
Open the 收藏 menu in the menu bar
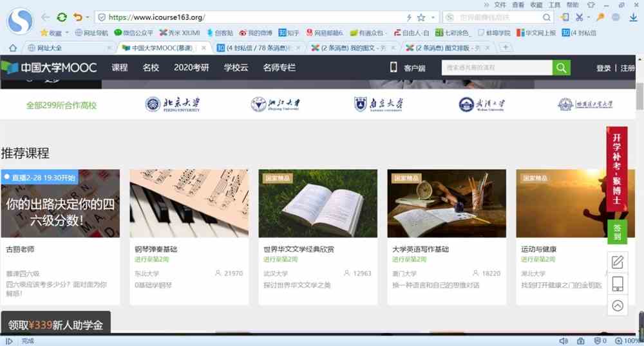click(536, 5)
